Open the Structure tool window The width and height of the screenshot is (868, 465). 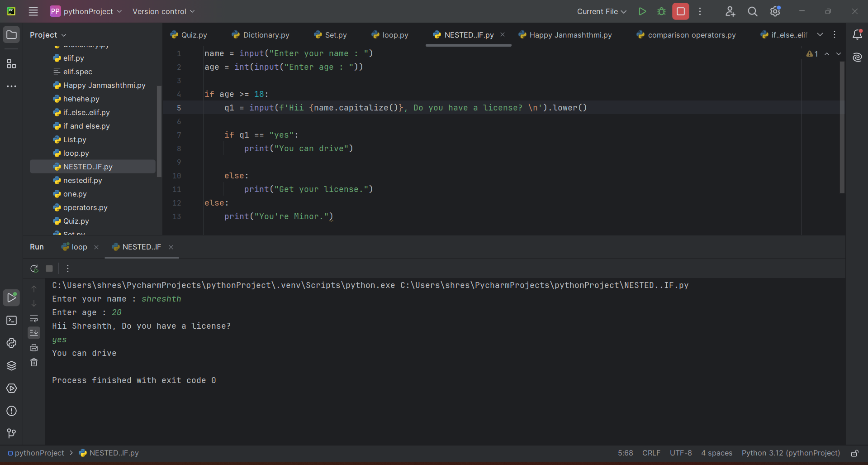point(11,64)
